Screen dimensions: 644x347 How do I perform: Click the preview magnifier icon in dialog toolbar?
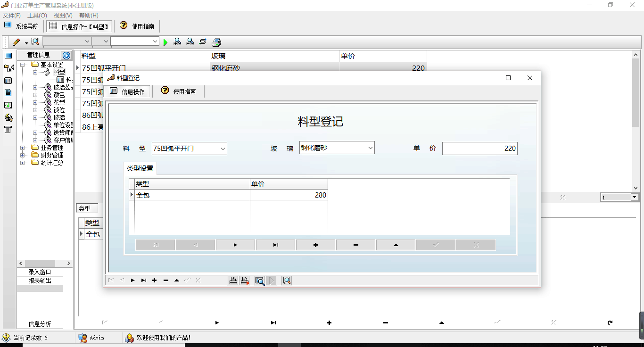260,281
